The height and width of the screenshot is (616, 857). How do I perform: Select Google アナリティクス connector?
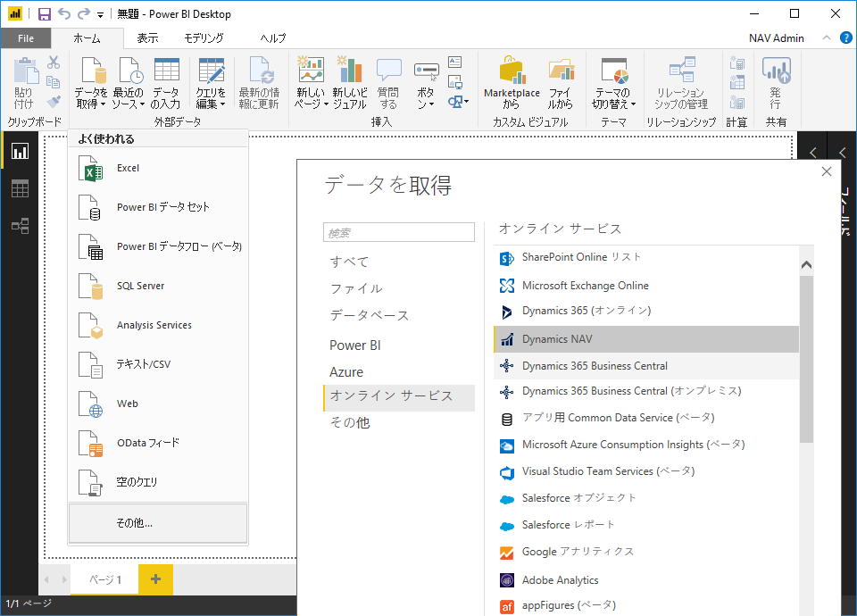pos(646,552)
